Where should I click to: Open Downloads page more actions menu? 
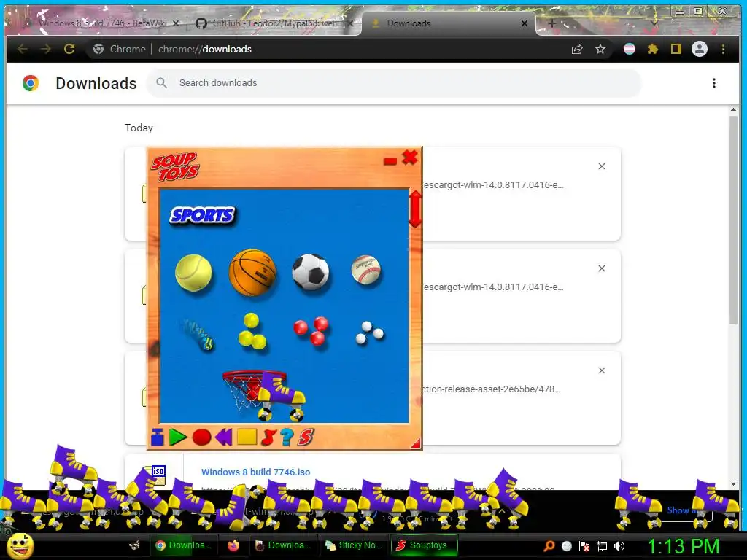click(713, 83)
